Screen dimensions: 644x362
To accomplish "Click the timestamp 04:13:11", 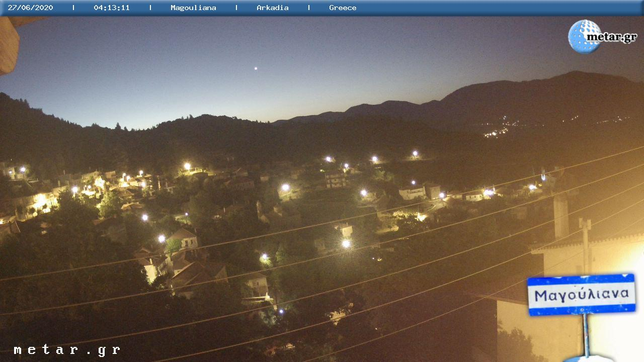I will click(112, 8).
